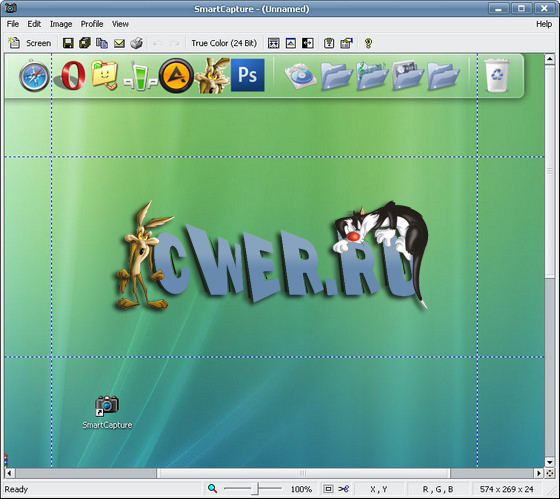Open the File menu
This screenshot has height=499, width=560.
[13, 24]
